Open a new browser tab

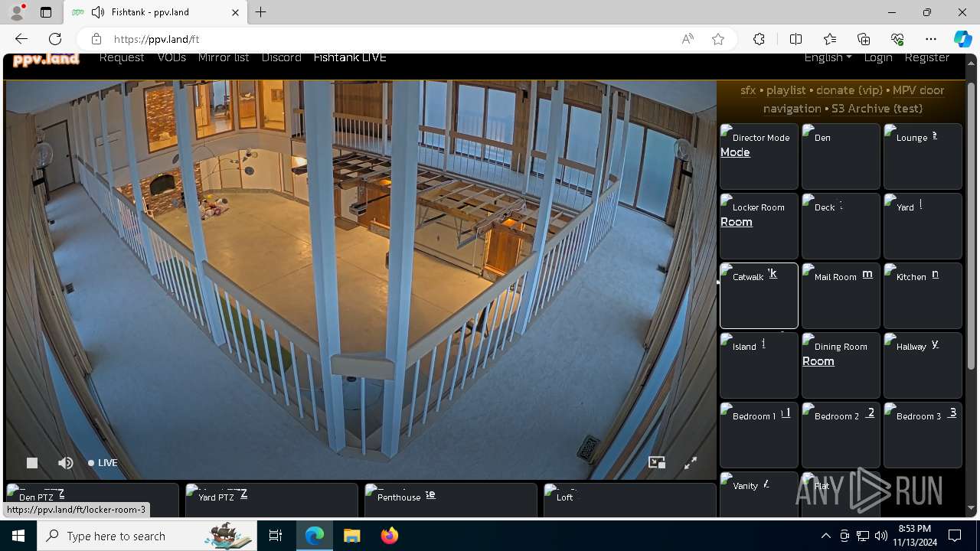point(261,12)
